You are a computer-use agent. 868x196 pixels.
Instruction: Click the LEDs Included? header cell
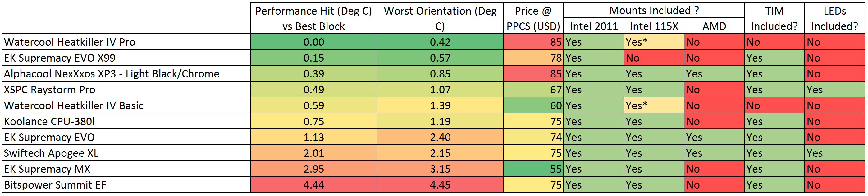point(835,18)
